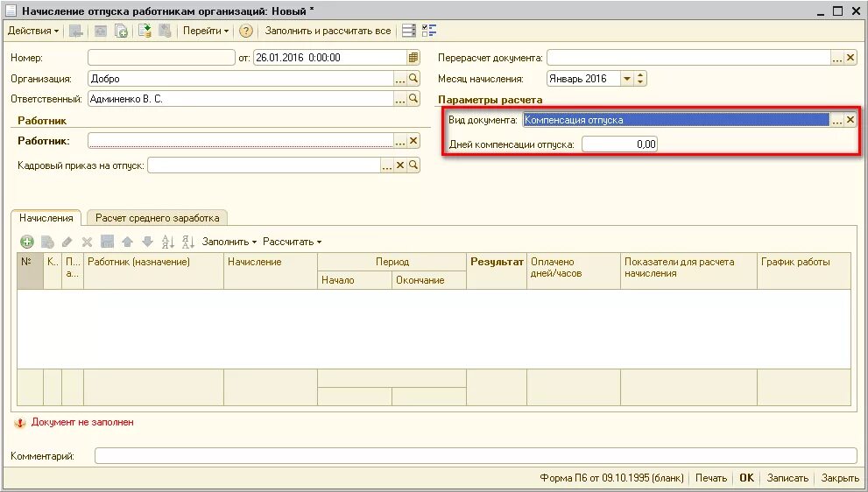The height and width of the screenshot is (492, 868).
Task: Click magnifier icon in Организация field
Action: 413,79
